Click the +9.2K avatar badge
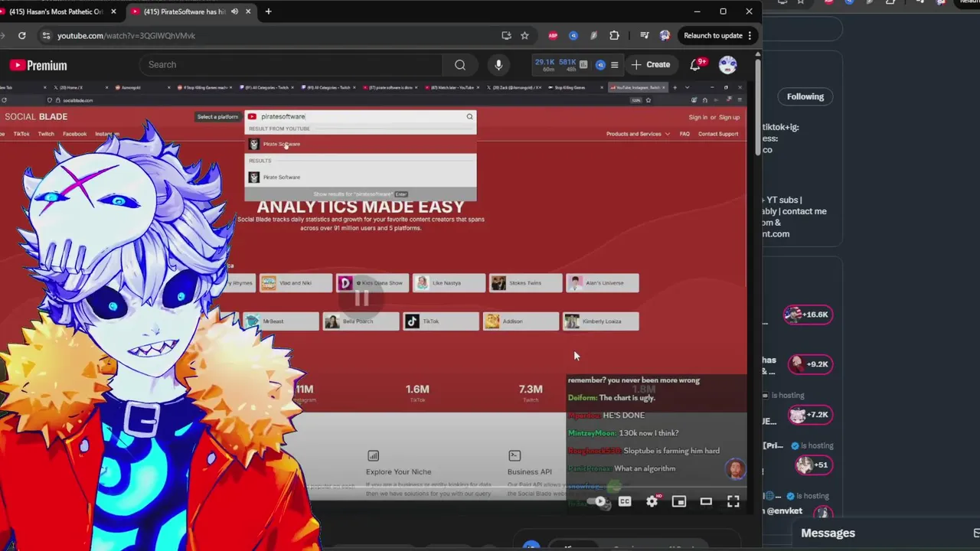 (x=811, y=364)
